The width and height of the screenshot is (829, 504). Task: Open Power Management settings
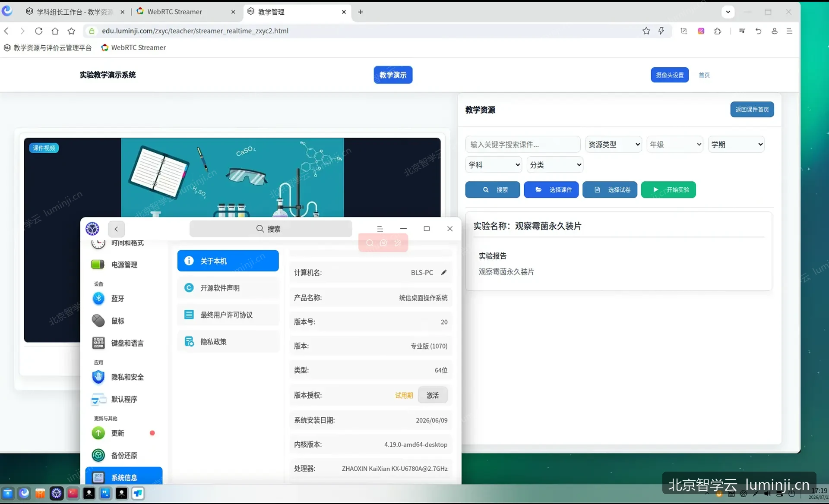point(125,265)
